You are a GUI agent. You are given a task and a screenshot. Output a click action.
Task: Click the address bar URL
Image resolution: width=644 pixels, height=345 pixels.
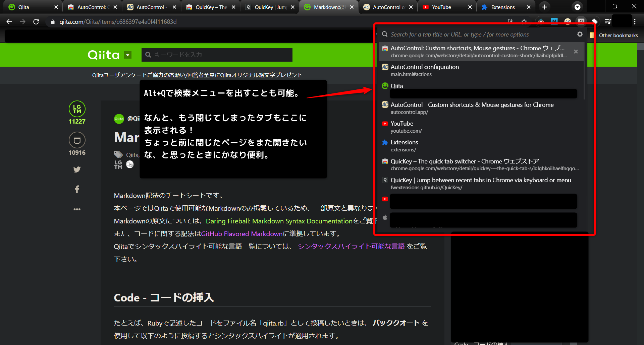[x=118, y=22]
